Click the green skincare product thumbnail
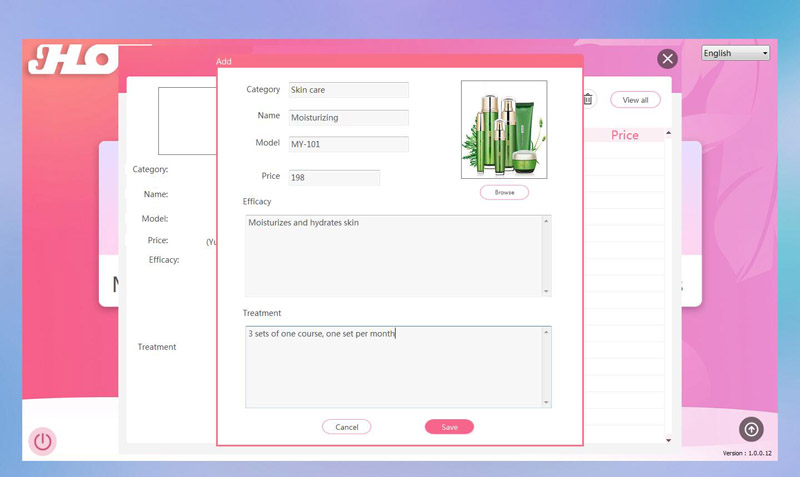 [504, 129]
